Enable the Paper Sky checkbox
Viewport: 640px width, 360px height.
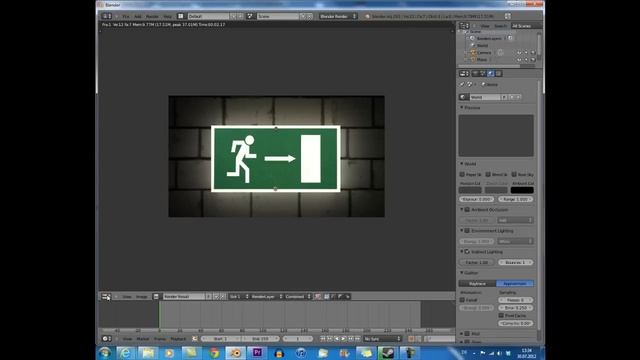coord(462,174)
